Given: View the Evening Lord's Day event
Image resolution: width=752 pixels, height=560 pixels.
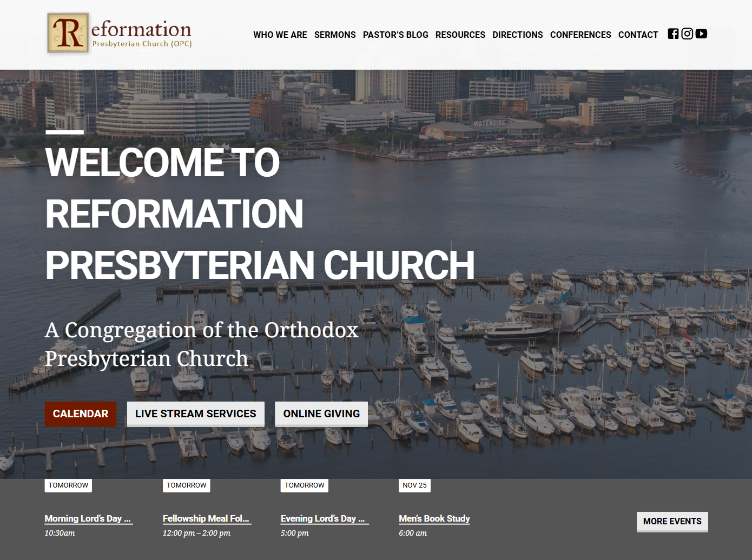Looking at the screenshot, I should point(324,518).
